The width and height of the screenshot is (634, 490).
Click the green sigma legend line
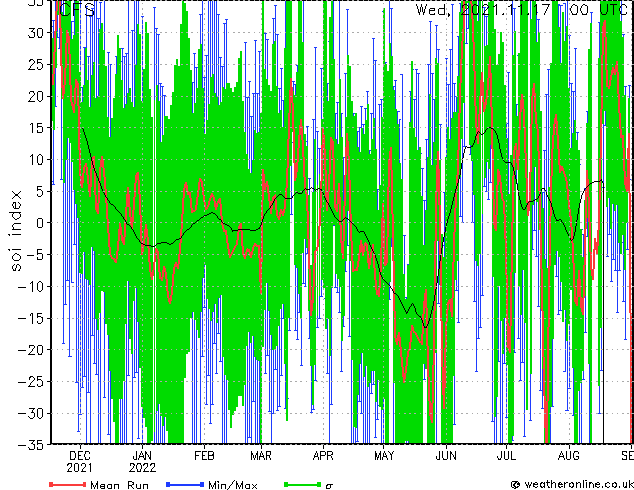[x=302, y=484]
